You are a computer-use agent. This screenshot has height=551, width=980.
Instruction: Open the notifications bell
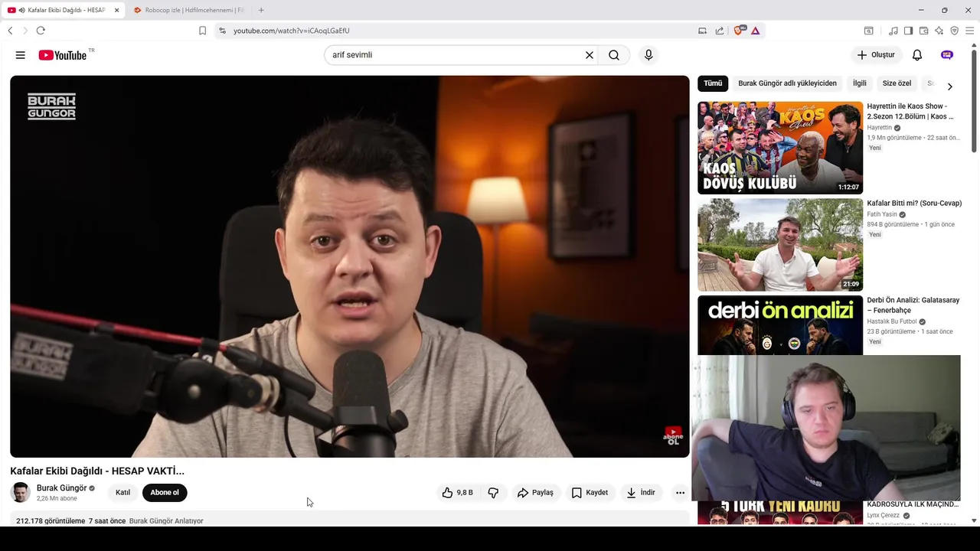click(917, 55)
